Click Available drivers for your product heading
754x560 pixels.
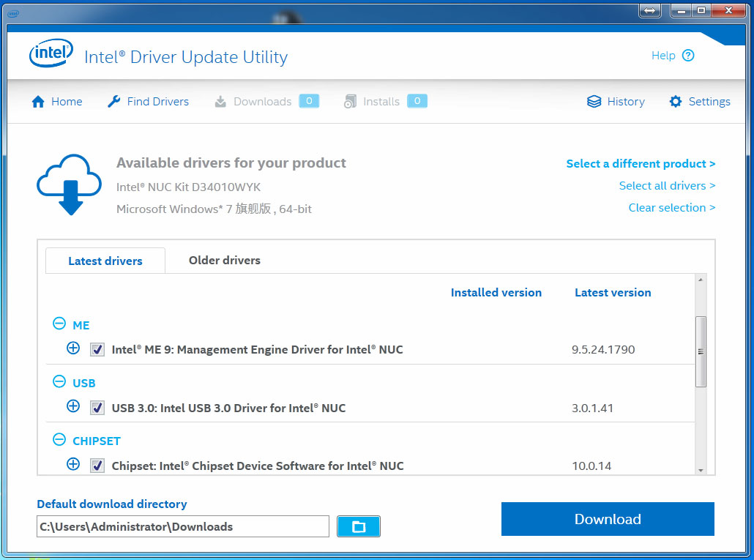(x=231, y=163)
